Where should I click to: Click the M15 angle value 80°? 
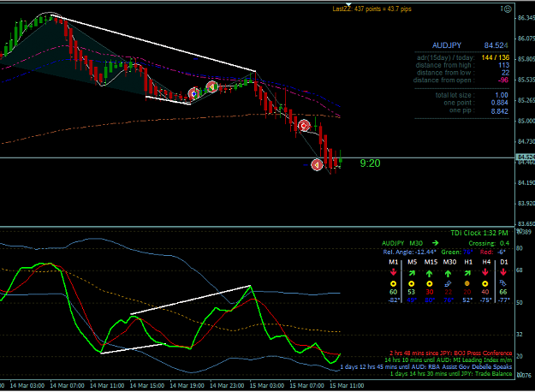point(429,300)
